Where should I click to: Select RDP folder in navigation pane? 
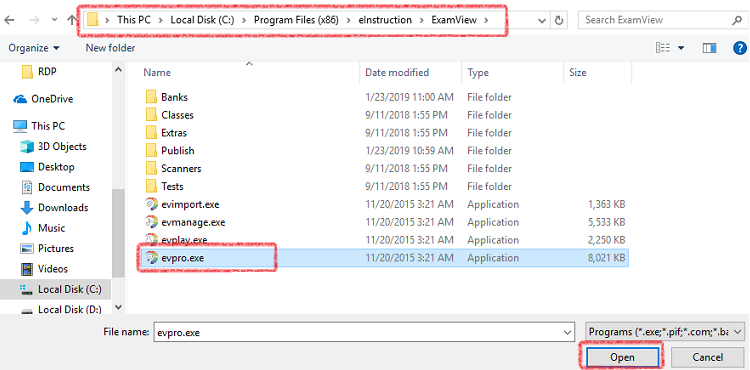[39, 71]
